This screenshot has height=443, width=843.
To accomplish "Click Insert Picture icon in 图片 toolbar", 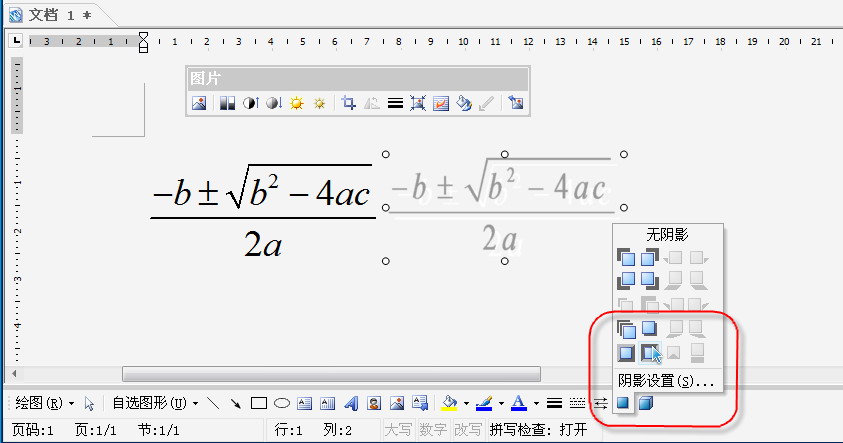I will coord(199,103).
